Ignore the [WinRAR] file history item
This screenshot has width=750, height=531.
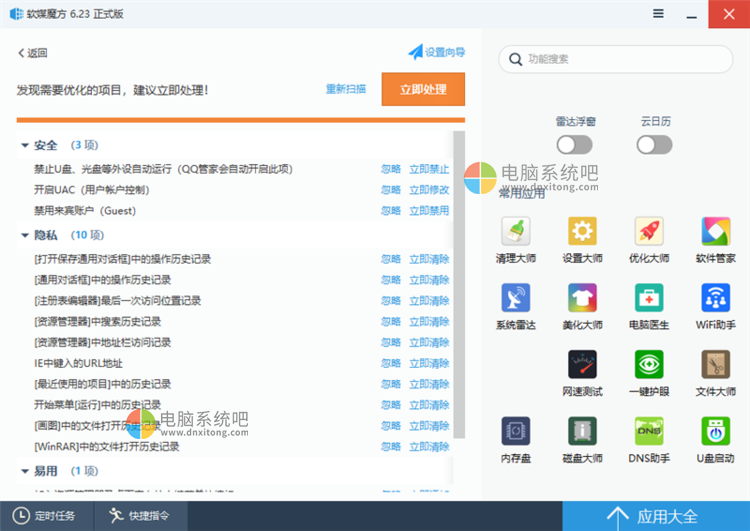click(391, 447)
